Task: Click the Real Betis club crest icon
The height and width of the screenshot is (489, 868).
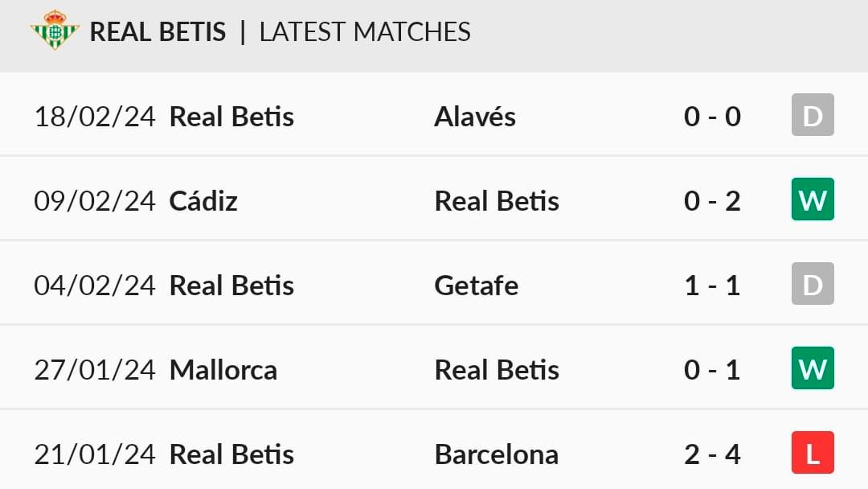Action: (55, 30)
